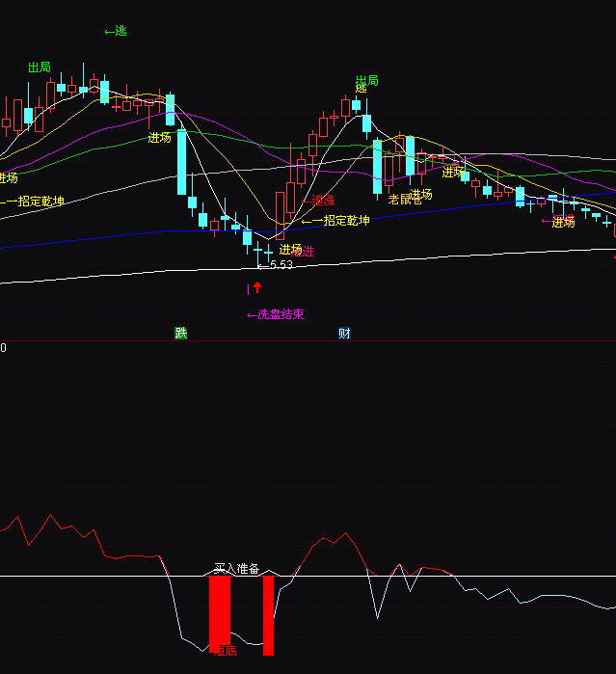616x674 pixels.
Task: Select the narrow red bar in indicator panel
Action: point(268,615)
